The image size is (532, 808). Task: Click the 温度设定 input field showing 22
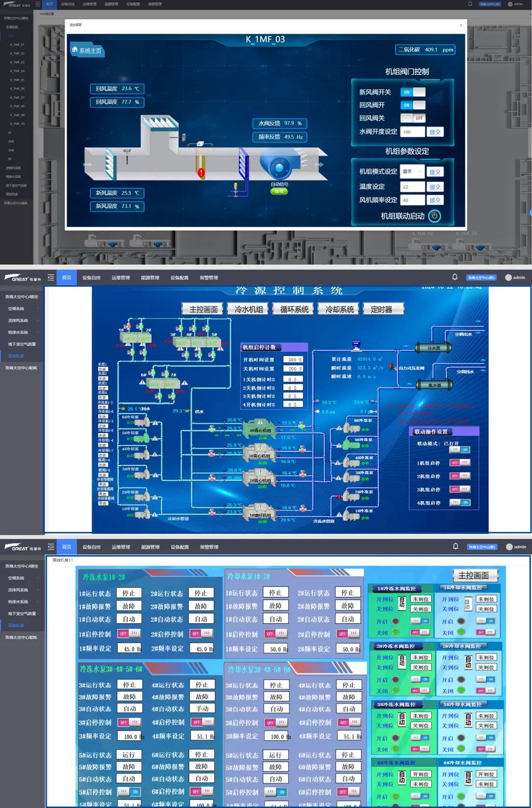coord(412,187)
